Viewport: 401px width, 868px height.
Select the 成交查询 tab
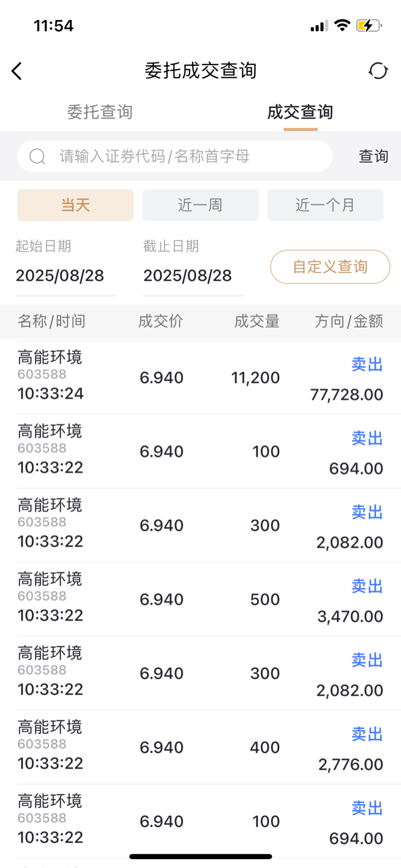[x=300, y=112]
